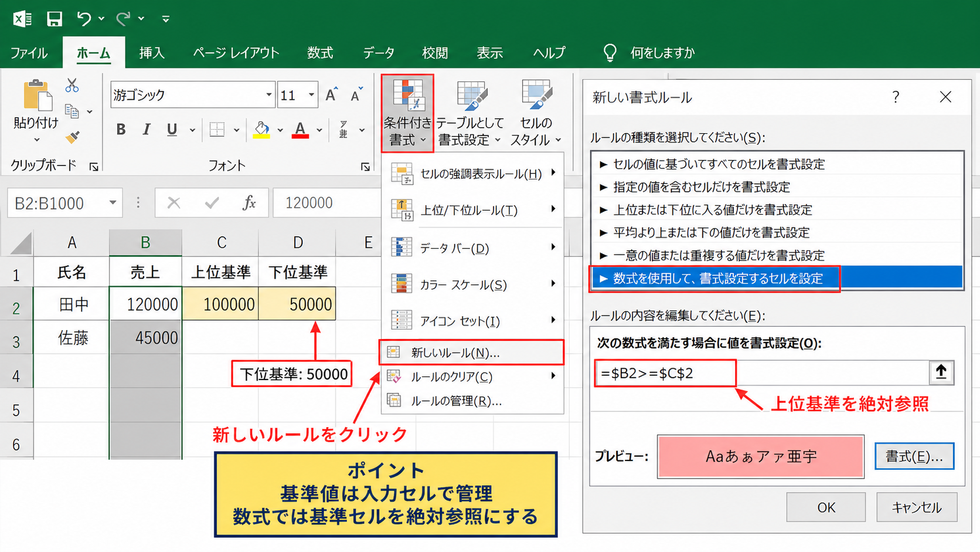Decrease font size with small A icon

coord(356,94)
